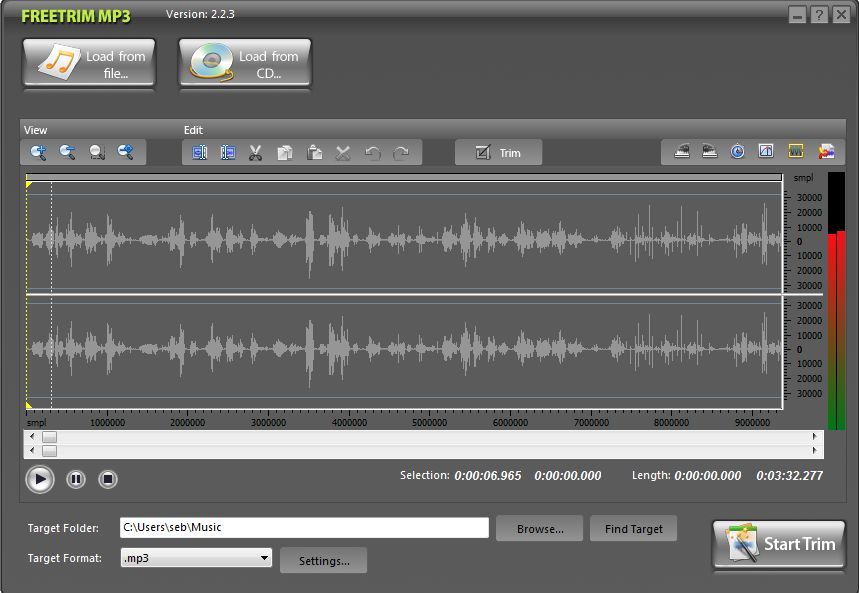Click the overview bar above waveform
This screenshot has height=593, width=859.
click(x=404, y=177)
